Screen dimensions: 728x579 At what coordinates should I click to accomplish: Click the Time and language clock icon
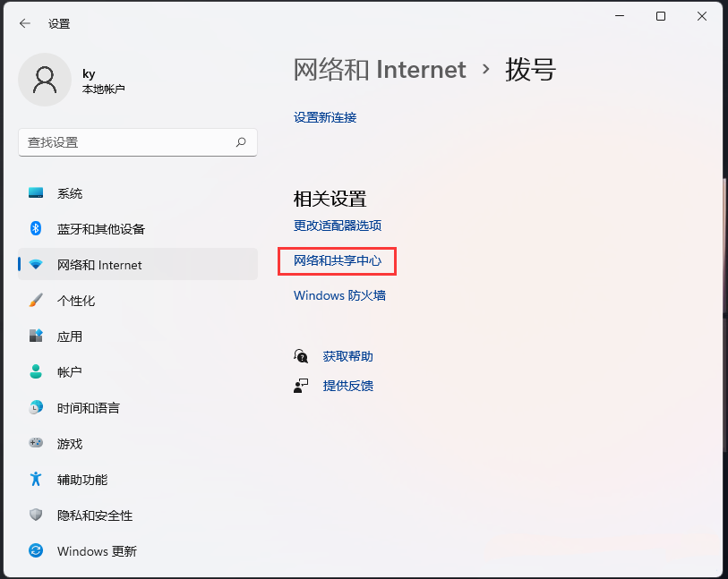pyautogui.click(x=36, y=408)
